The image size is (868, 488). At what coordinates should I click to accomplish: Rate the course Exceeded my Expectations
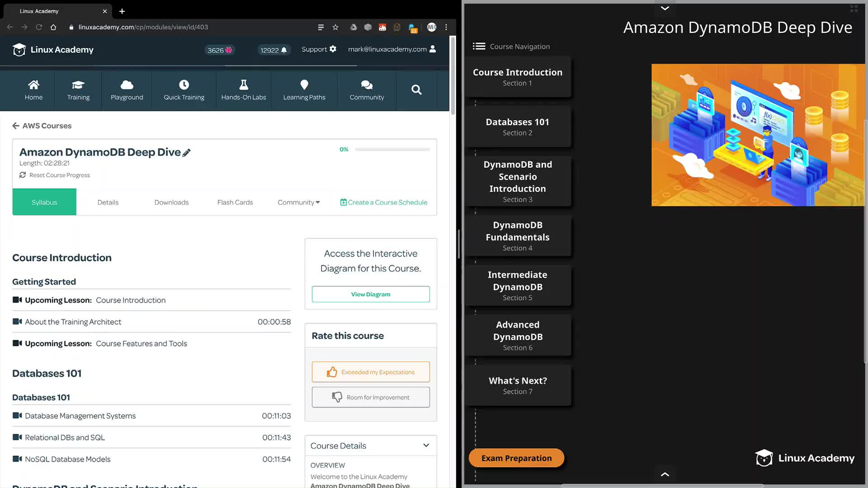point(370,372)
